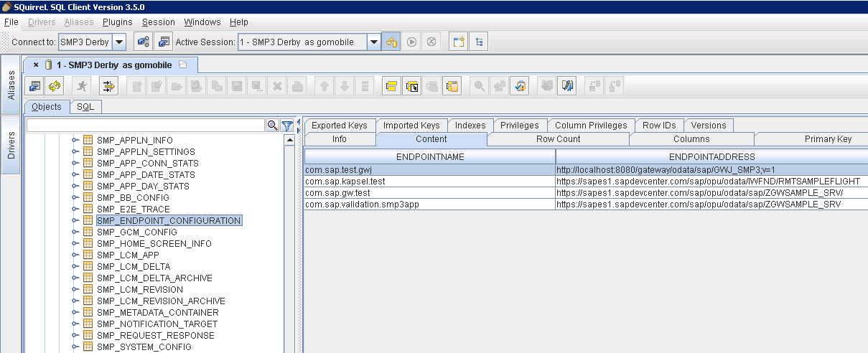Click the New Session Properties icon

[x=164, y=42]
